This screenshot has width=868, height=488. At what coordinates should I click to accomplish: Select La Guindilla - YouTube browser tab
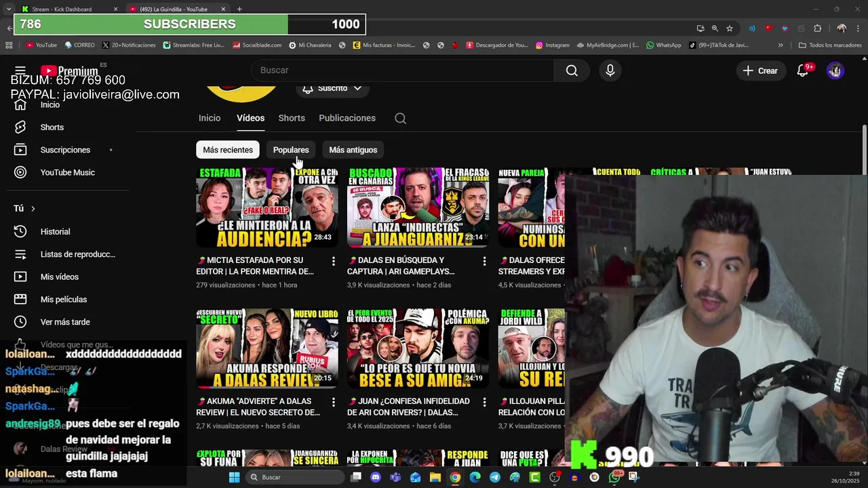(x=178, y=9)
